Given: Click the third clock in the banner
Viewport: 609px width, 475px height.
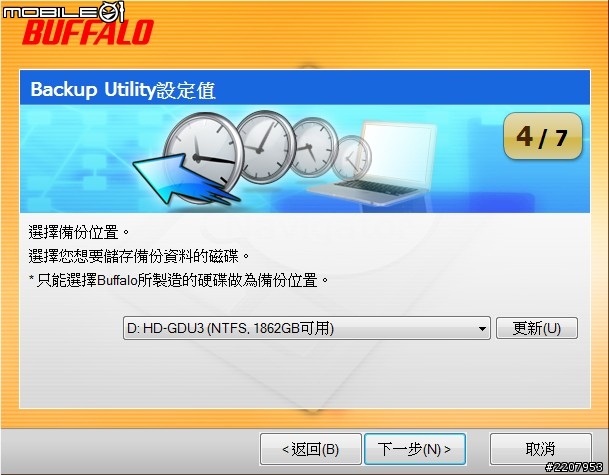Looking at the screenshot, I should (314, 147).
